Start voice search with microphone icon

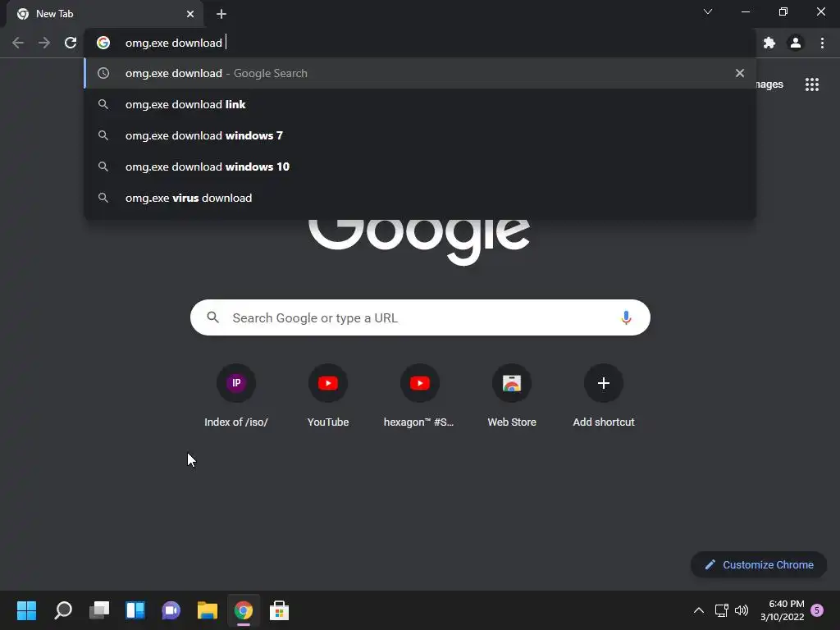(x=626, y=317)
